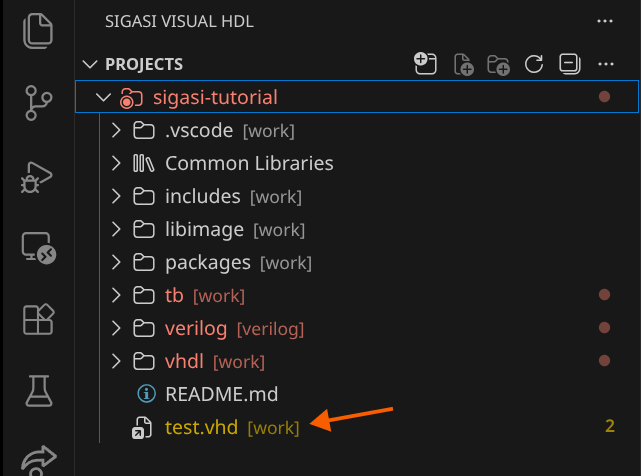The width and height of the screenshot is (641, 476).
Task: Open Projects section more actions menu
Action: (604, 64)
